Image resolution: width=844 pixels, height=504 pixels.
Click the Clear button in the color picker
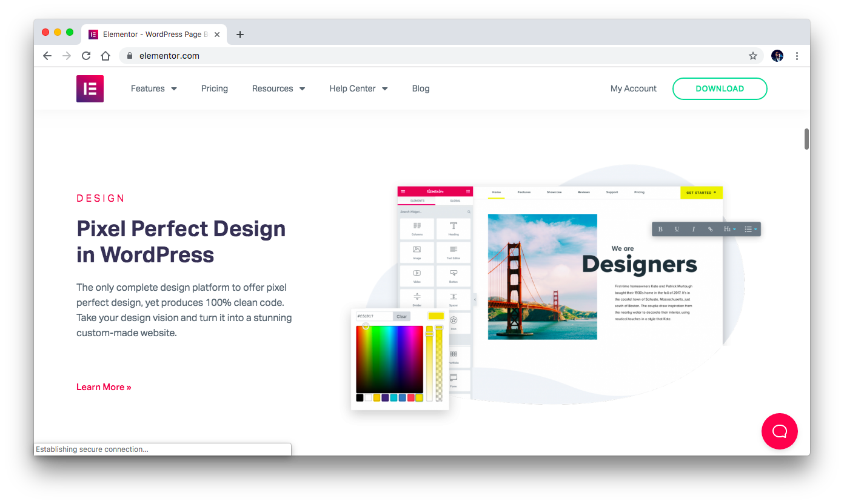(401, 316)
